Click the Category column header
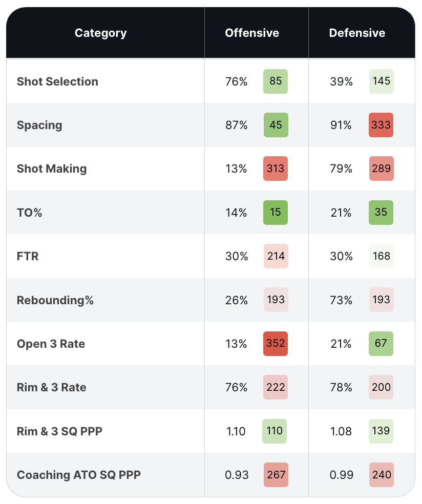422x504 pixels. (x=100, y=33)
